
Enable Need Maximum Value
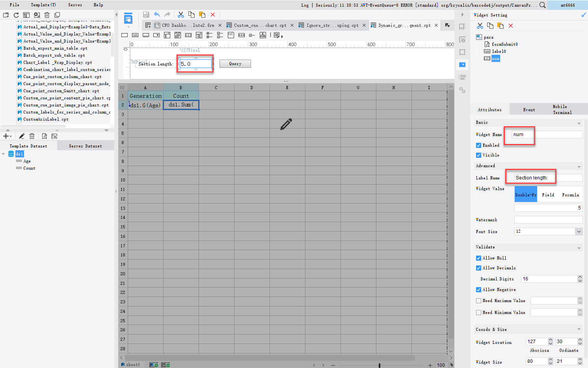(478, 301)
